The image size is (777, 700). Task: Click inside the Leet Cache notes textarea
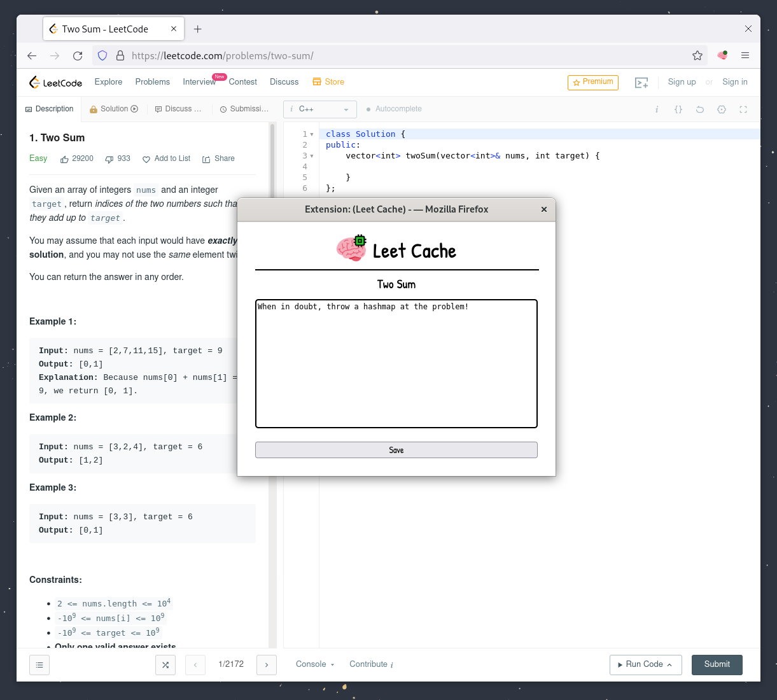(396, 364)
